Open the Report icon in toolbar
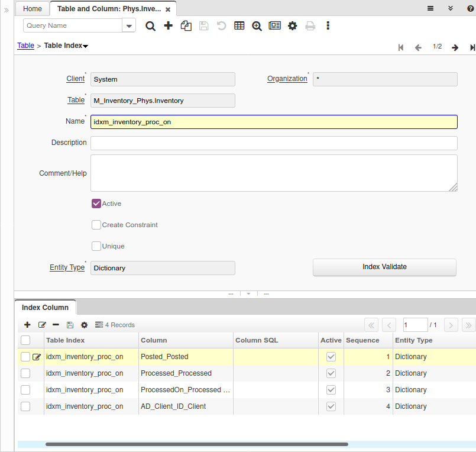 pos(274,25)
